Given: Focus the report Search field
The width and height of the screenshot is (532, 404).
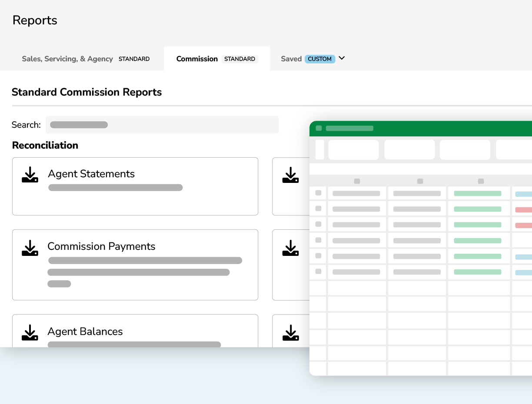Looking at the screenshot, I should [x=162, y=125].
